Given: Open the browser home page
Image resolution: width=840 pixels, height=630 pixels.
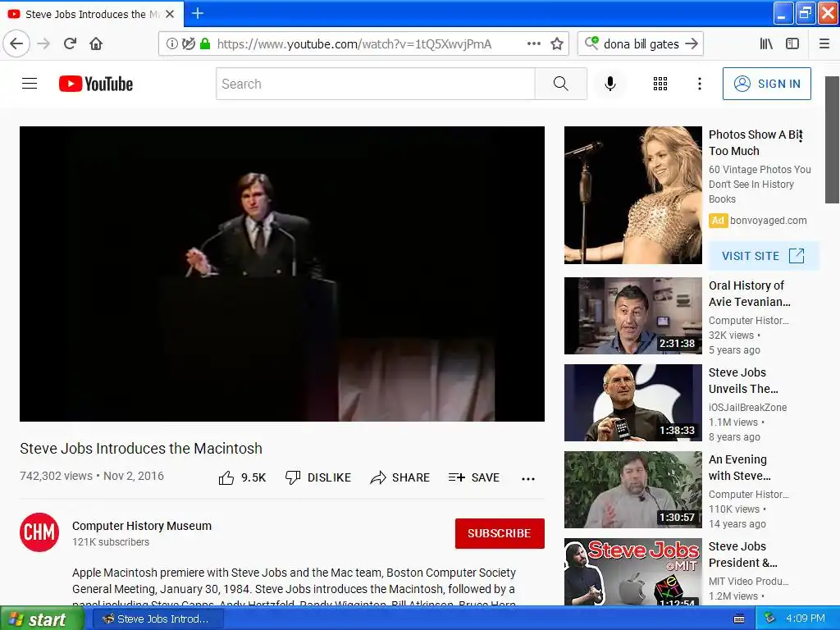Looking at the screenshot, I should pos(96,43).
